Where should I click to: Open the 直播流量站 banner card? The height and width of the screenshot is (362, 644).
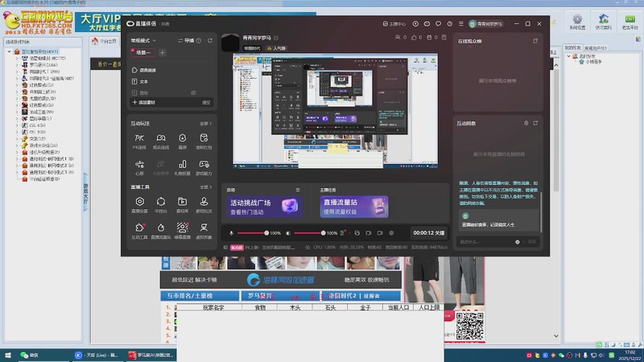tap(354, 207)
